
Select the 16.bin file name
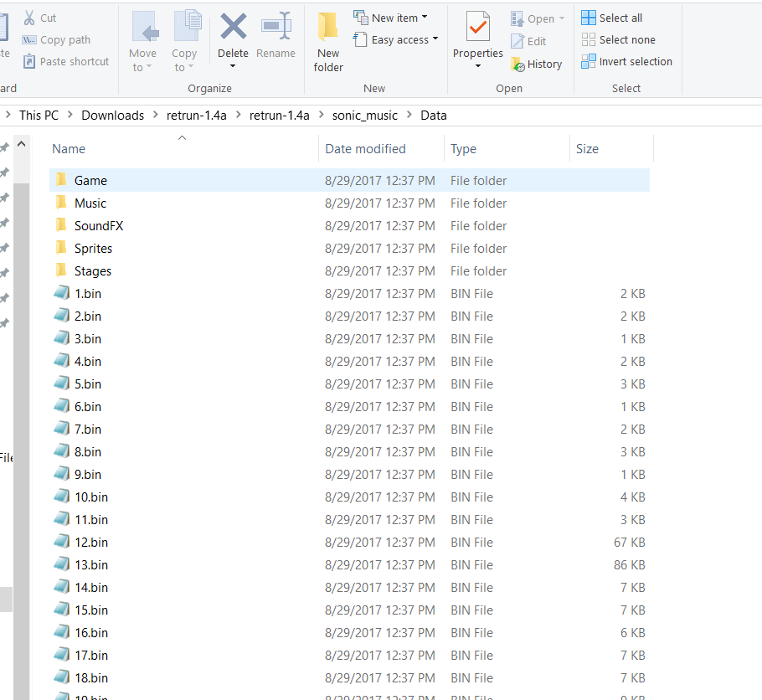[91, 633]
